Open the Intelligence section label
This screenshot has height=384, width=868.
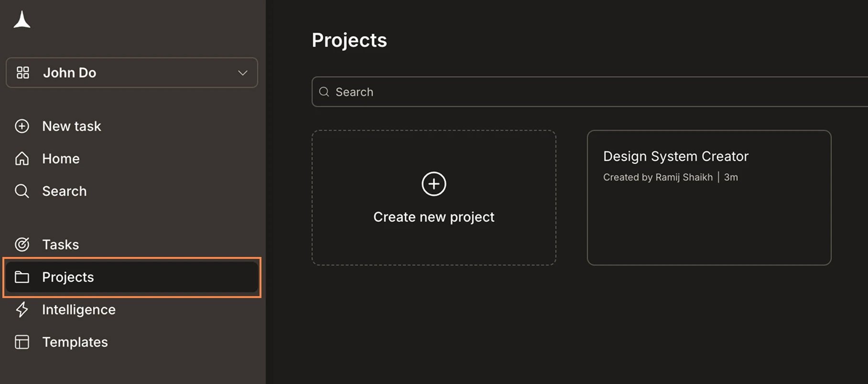(x=79, y=309)
